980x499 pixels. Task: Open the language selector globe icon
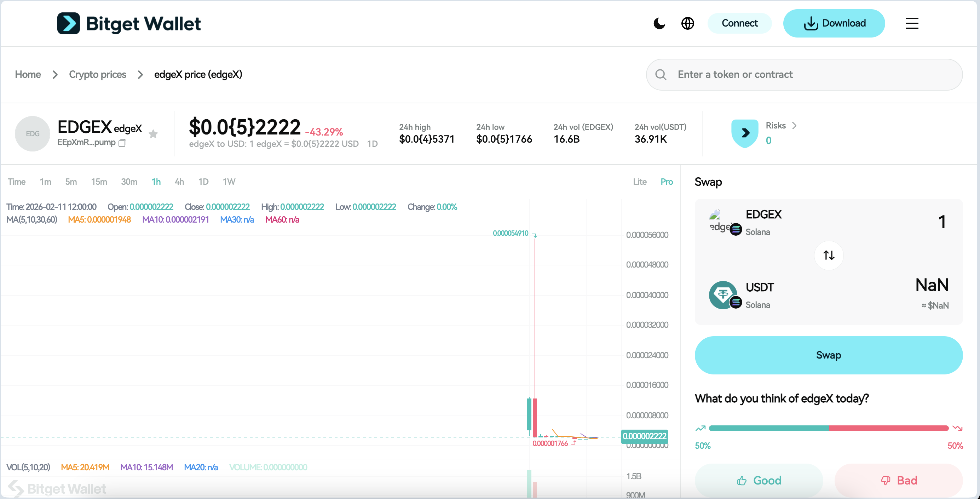click(688, 23)
